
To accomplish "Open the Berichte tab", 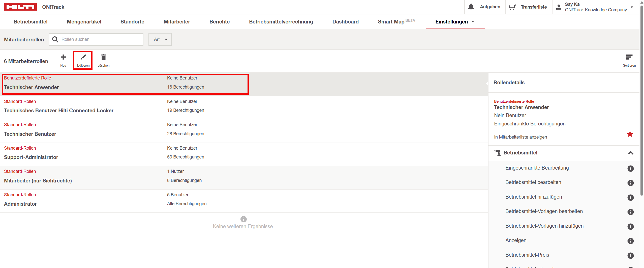I will tap(220, 22).
